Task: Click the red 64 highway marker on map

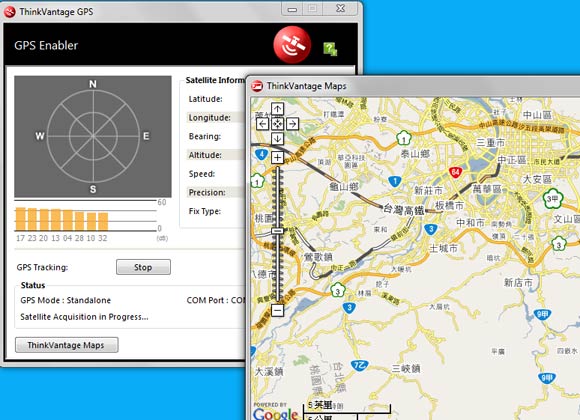Action: point(455,172)
